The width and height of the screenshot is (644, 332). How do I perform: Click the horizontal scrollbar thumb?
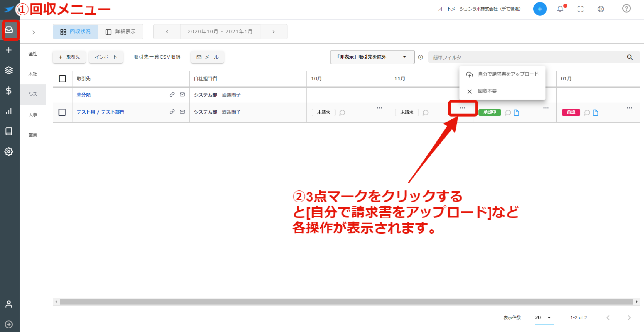click(346, 302)
